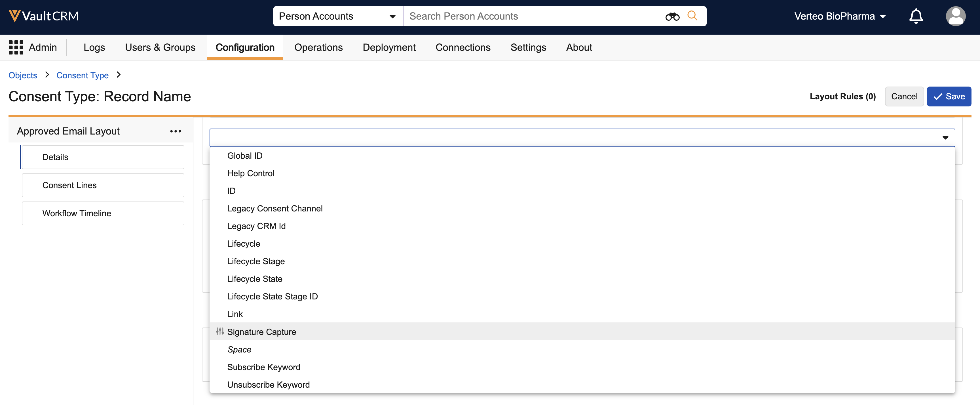Open the Users & Groups tab
The image size is (980, 405).
click(x=160, y=48)
